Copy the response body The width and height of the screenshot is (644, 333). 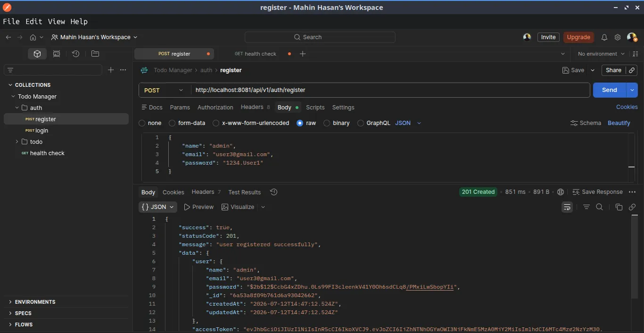tap(619, 207)
